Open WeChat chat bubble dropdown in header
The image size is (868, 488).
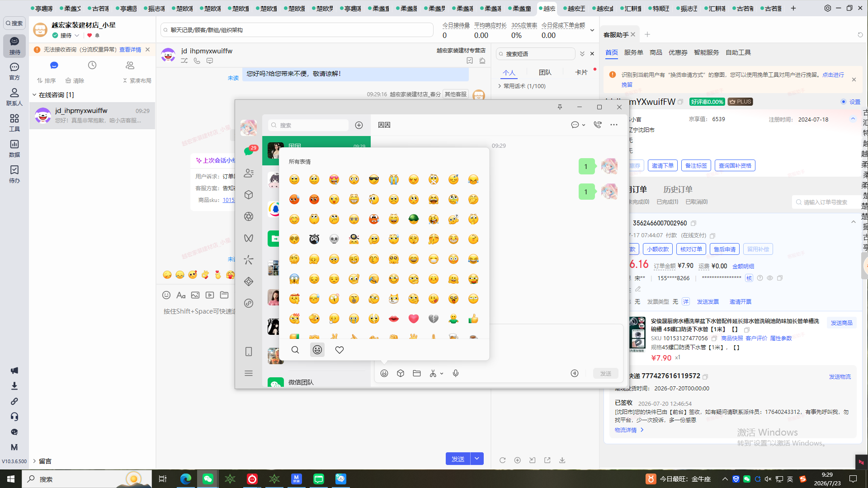click(x=578, y=125)
